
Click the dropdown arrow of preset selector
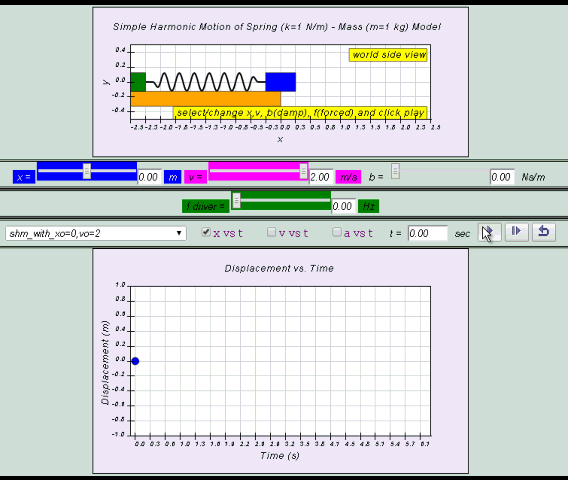179,233
